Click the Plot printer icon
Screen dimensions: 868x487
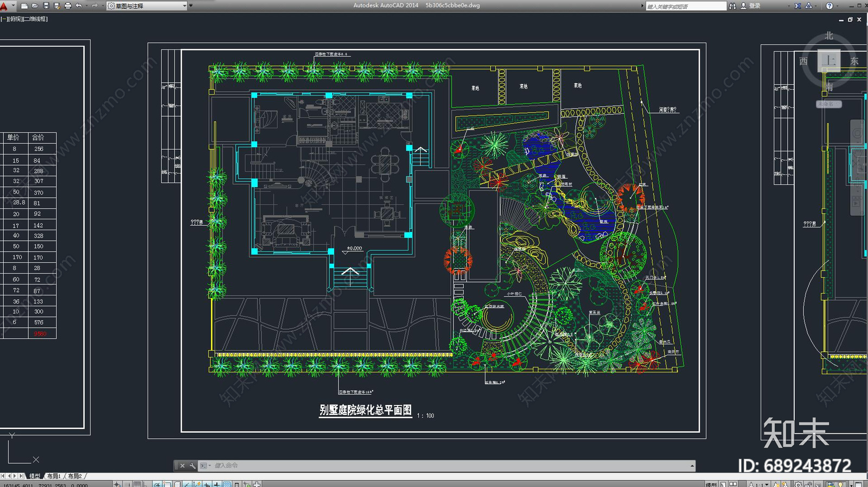(68, 6)
